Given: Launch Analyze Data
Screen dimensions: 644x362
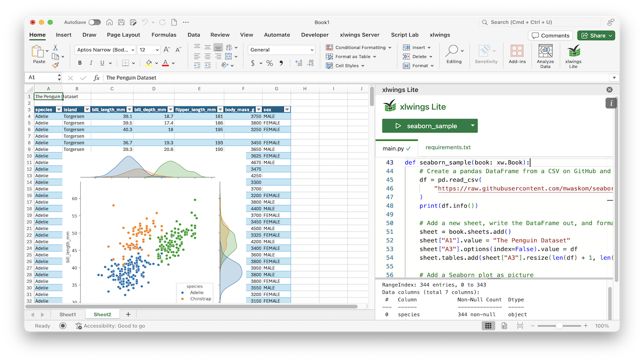Looking at the screenshot, I should click(545, 57).
